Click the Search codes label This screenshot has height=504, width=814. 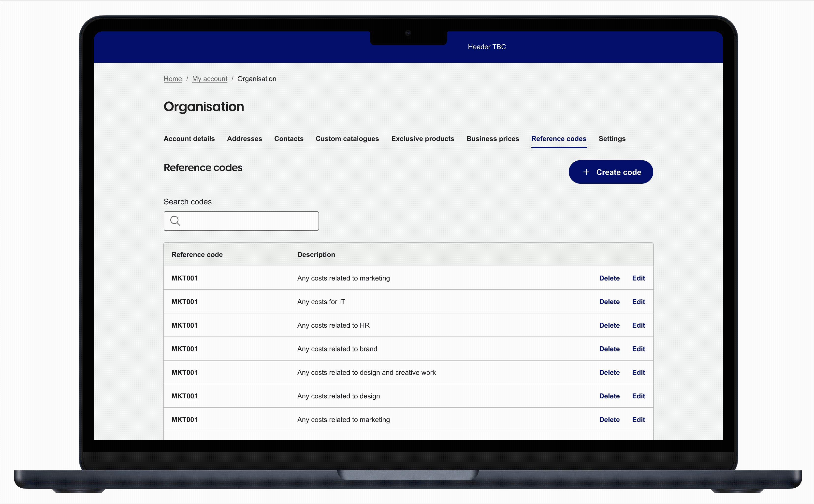coord(188,202)
